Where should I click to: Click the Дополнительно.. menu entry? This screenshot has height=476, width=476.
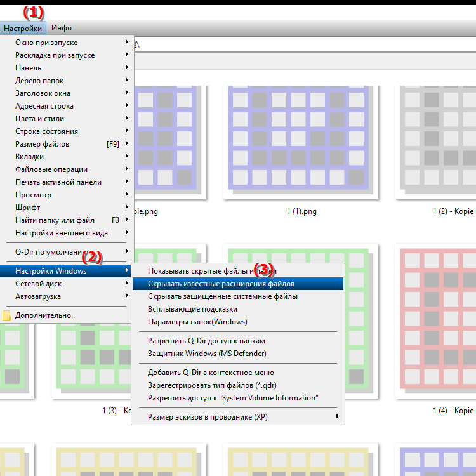pos(67,315)
